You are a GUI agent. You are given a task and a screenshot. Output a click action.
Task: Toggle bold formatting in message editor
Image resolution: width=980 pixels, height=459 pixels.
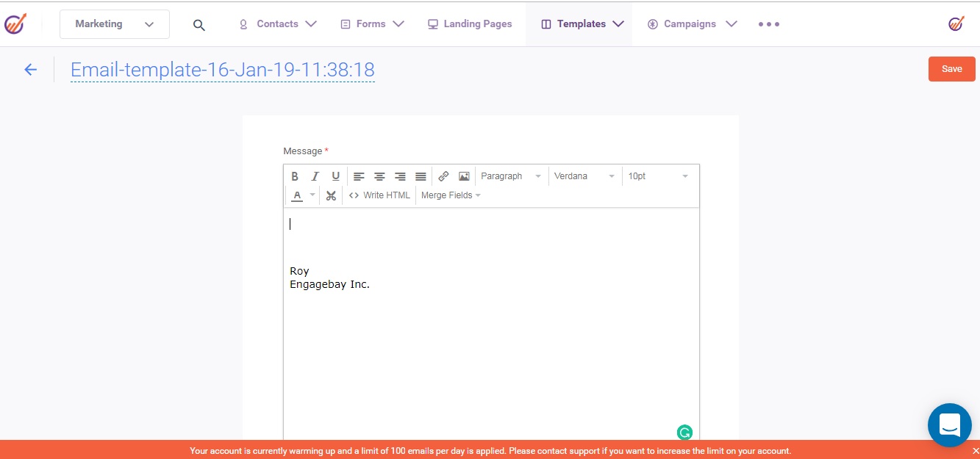pos(295,176)
